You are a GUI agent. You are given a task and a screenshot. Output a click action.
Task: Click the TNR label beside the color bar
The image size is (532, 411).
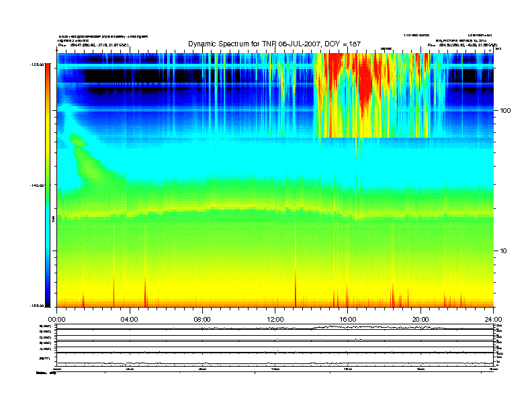pyautogui.click(x=53, y=219)
